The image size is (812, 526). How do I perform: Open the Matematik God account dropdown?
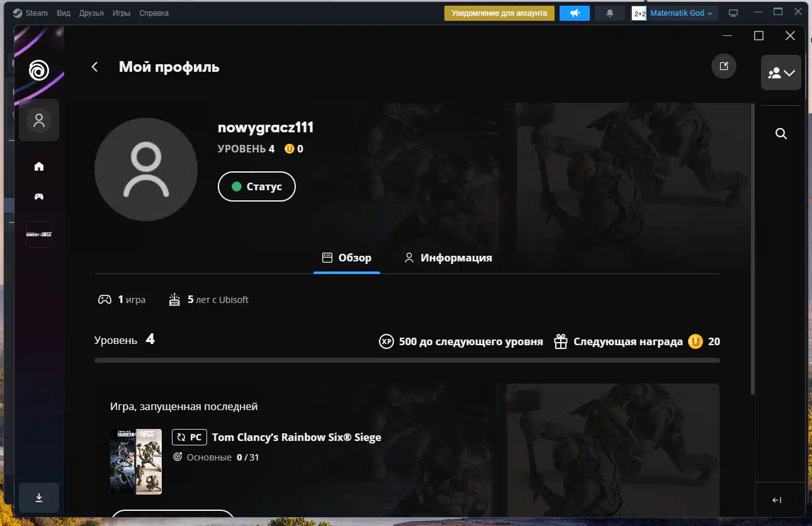[681, 13]
